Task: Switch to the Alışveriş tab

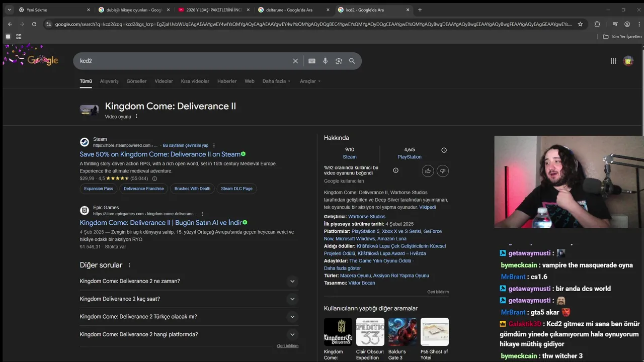Action: [x=109, y=81]
